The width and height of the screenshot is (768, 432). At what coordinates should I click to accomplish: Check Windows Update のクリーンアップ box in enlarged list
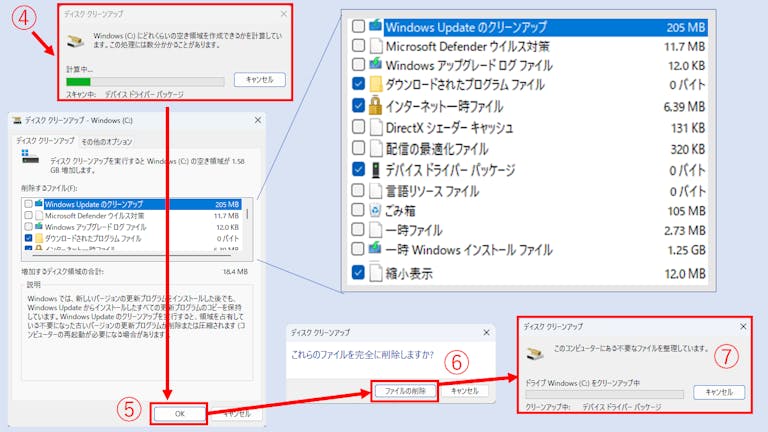tap(358, 26)
